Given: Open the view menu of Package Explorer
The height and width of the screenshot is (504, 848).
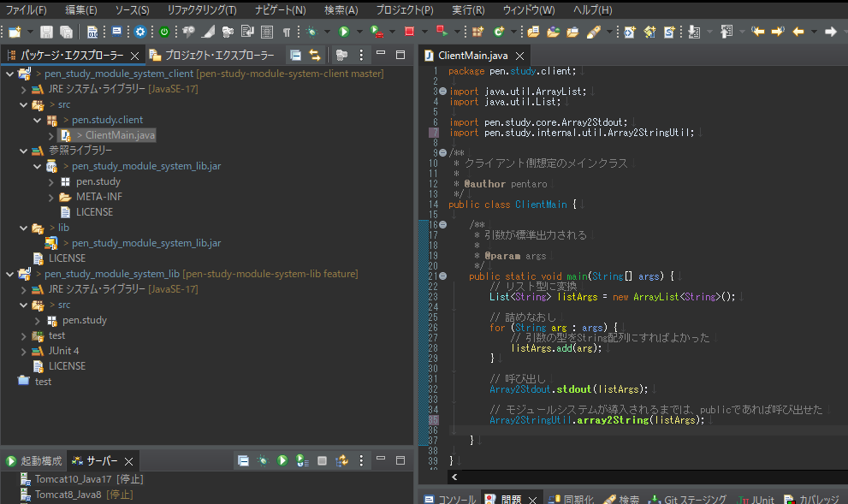Looking at the screenshot, I should pyautogui.click(x=361, y=54).
